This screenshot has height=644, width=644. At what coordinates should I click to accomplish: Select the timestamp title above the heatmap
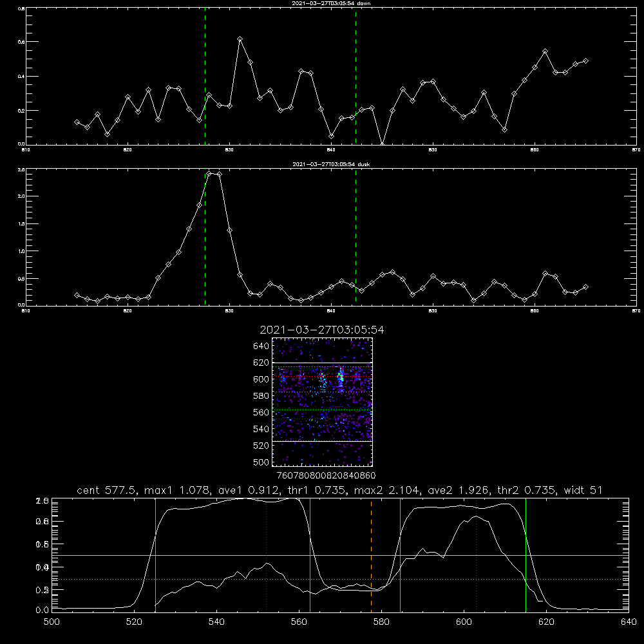point(321,330)
